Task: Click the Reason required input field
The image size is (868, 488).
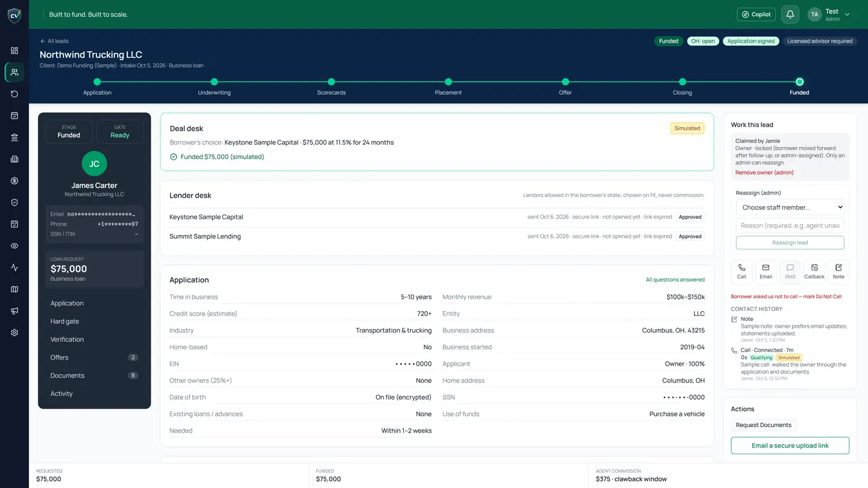Action: (x=790, y=225)
